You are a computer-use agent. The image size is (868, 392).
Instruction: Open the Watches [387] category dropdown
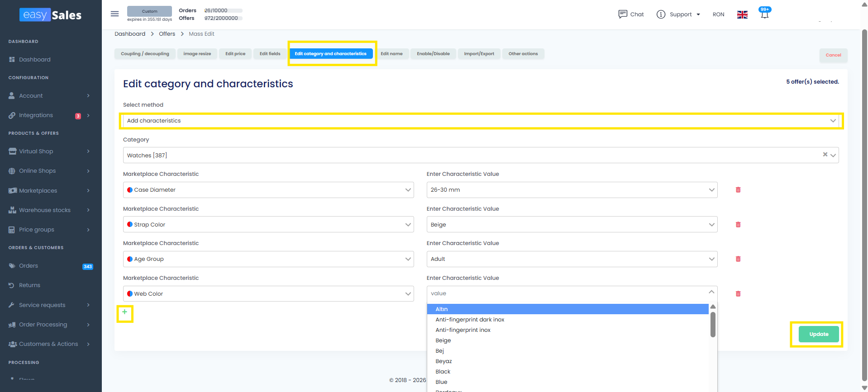481,155
